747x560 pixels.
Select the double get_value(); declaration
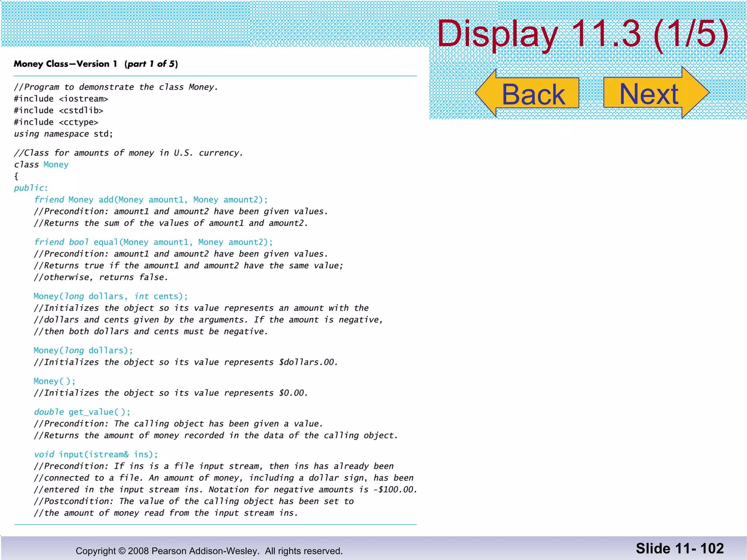82,412
